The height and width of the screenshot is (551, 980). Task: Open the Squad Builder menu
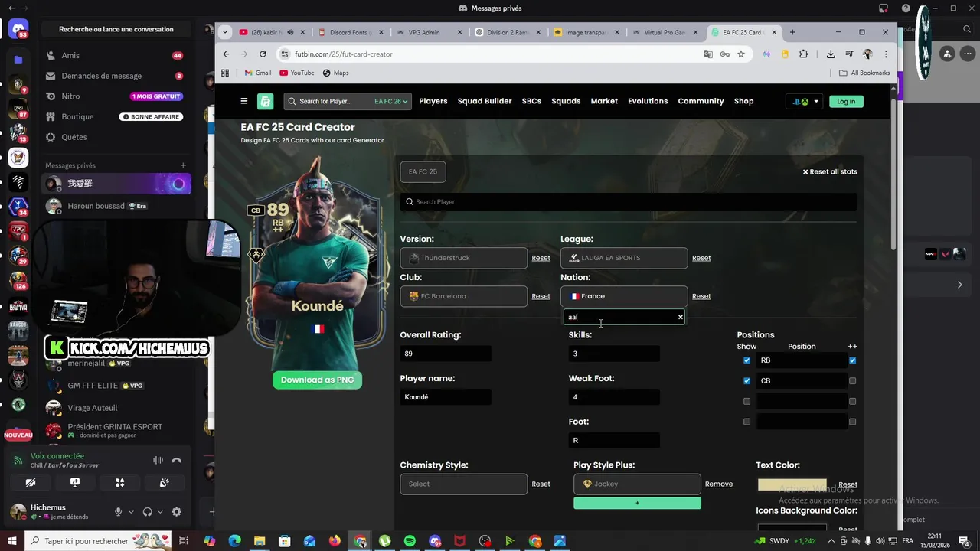click(485, 101)
